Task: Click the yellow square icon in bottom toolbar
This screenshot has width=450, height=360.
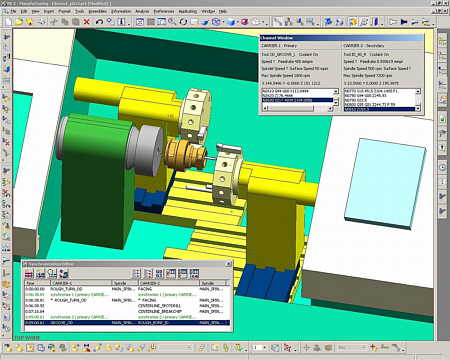Action: [x=30, y=348]
